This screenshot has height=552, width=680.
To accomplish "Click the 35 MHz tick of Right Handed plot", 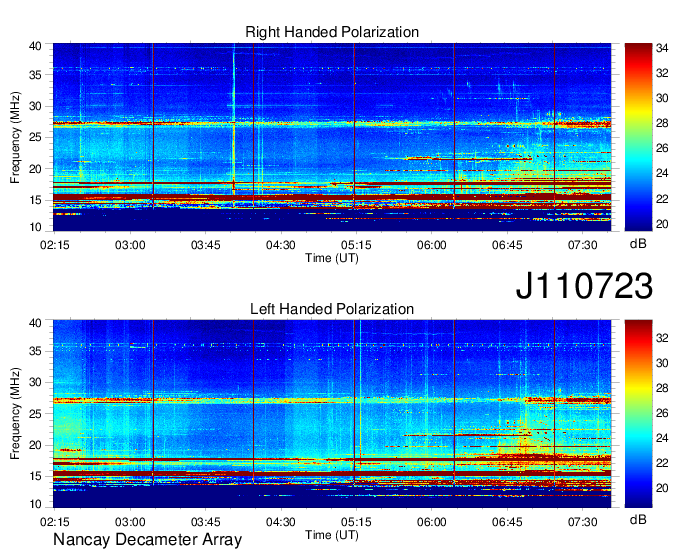I will (x=35, y=75).
